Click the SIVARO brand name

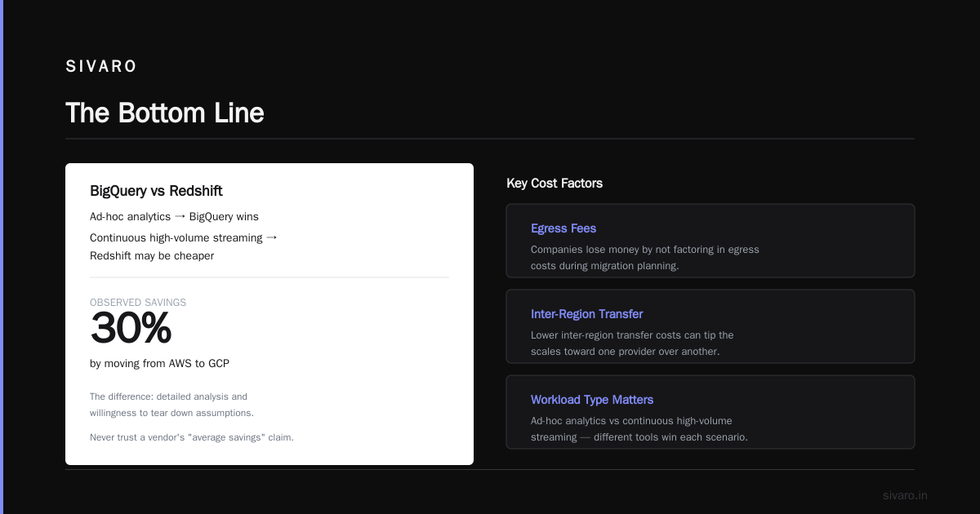[101, 67]
